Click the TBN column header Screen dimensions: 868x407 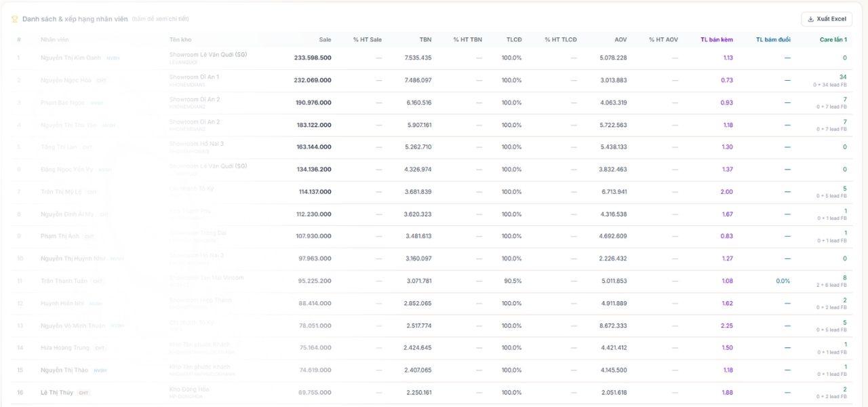(425, 39)
